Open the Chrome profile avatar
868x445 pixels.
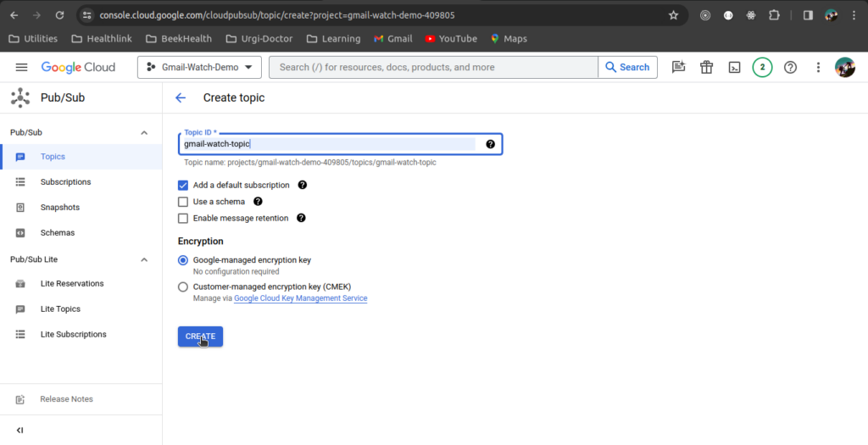click(831, 15)
